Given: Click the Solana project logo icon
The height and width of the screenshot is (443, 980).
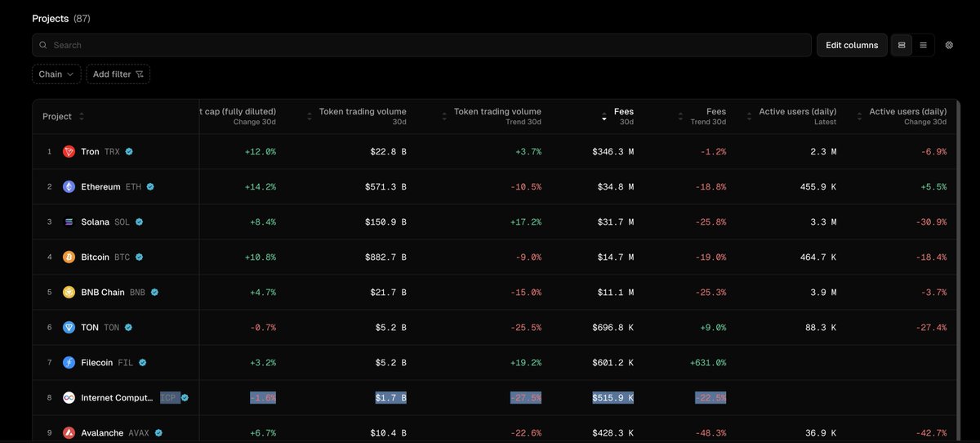Looking at the screenshot, I should (x=69, y=221).
